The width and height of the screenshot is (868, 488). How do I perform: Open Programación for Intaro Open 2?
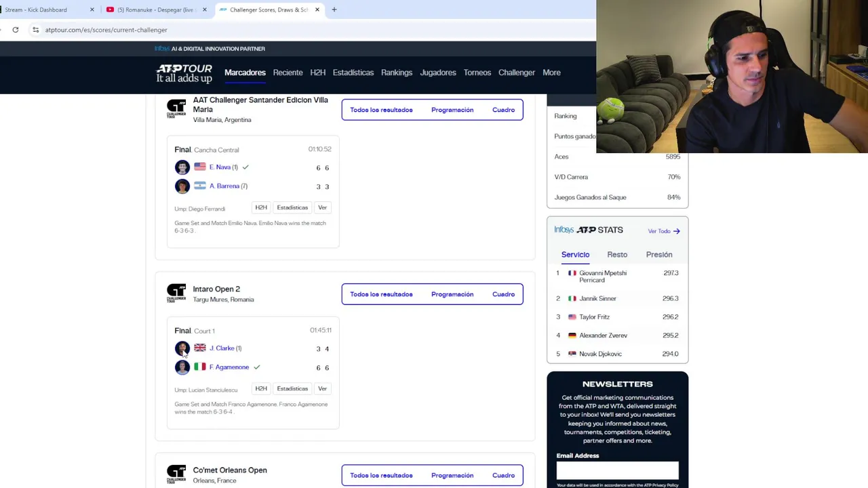pos(452,294)
